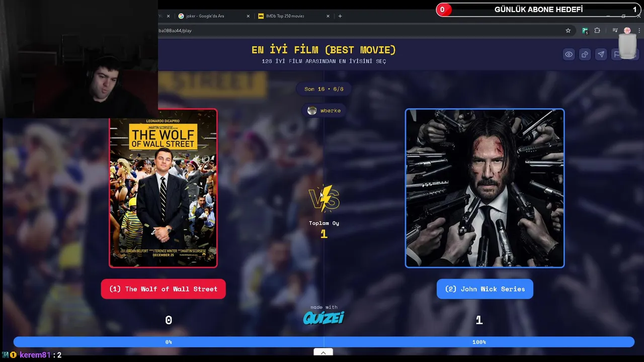Select The Wolf of Wall Street poster

(x=163, y=188)
